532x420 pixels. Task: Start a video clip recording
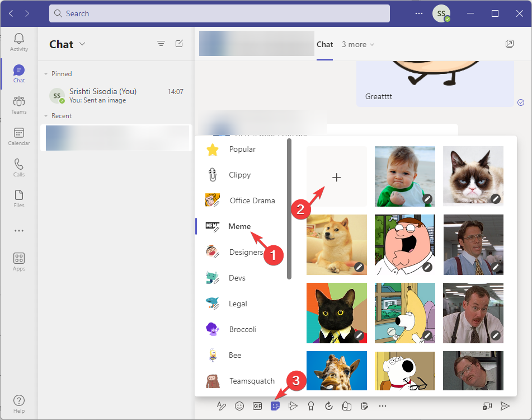[x=487, y=406]
